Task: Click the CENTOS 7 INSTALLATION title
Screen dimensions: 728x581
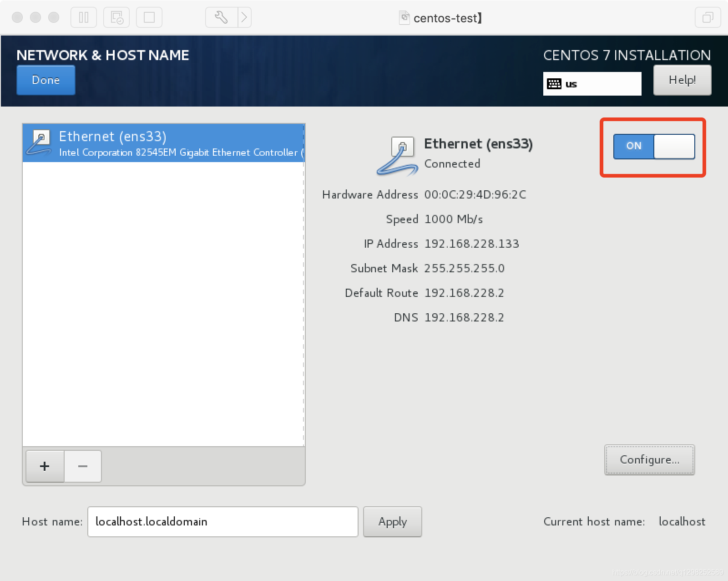Action: (x=627, y=55)
